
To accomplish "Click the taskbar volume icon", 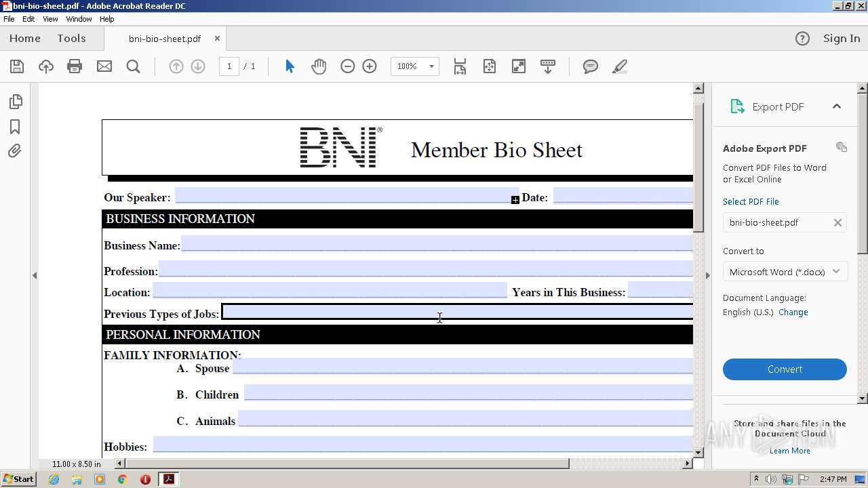I will click(x=771, y=479).
